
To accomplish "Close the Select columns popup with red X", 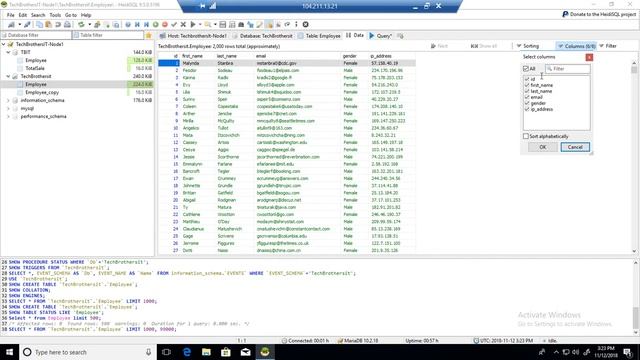I will 589,57.
